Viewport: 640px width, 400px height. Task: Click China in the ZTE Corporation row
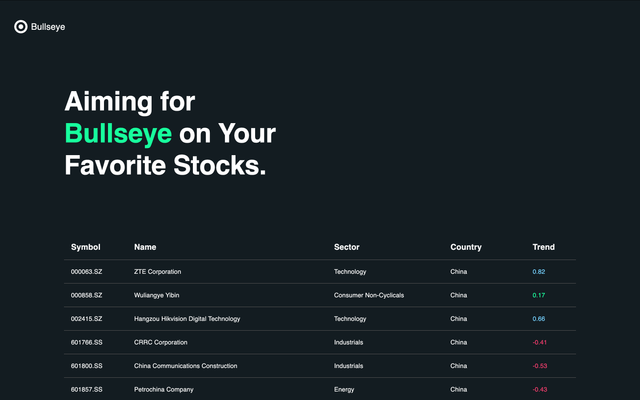pyautogui.click(x=458, y=271)
